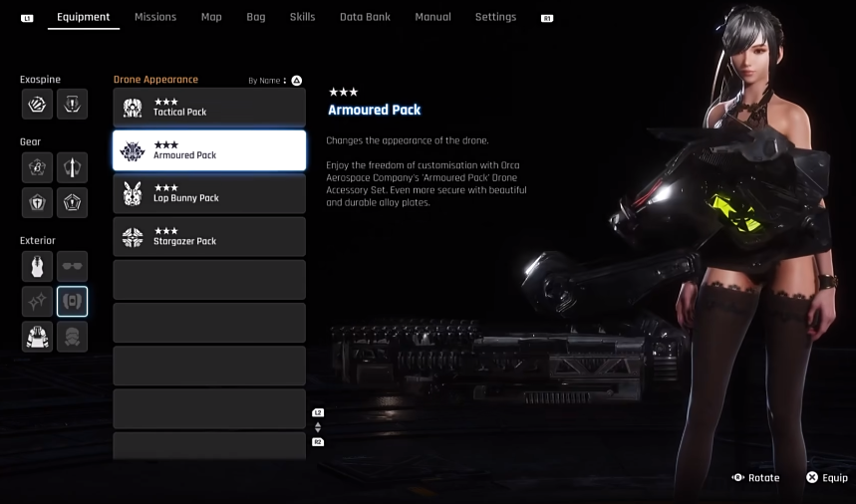Image resolution: width=856 pixels, height=504 pixels.
Task: Open the Exterior sparkle accessory slot
Action: point(37,301)
